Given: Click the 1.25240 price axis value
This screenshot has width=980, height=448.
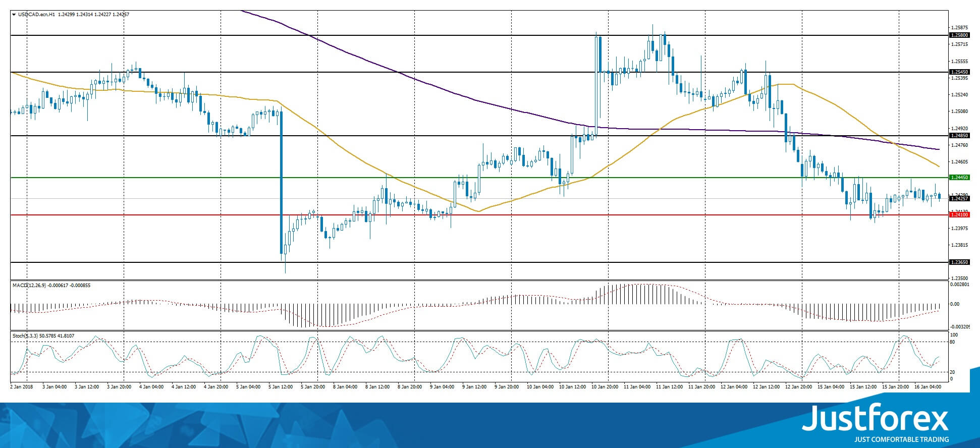Looking at the screenshot, I should 959,95.
